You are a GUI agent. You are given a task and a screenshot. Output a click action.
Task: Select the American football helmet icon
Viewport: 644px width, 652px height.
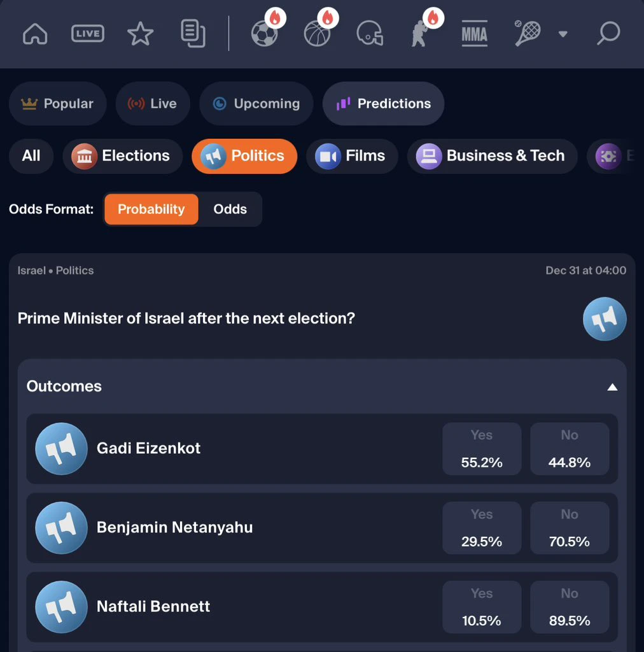370,33
